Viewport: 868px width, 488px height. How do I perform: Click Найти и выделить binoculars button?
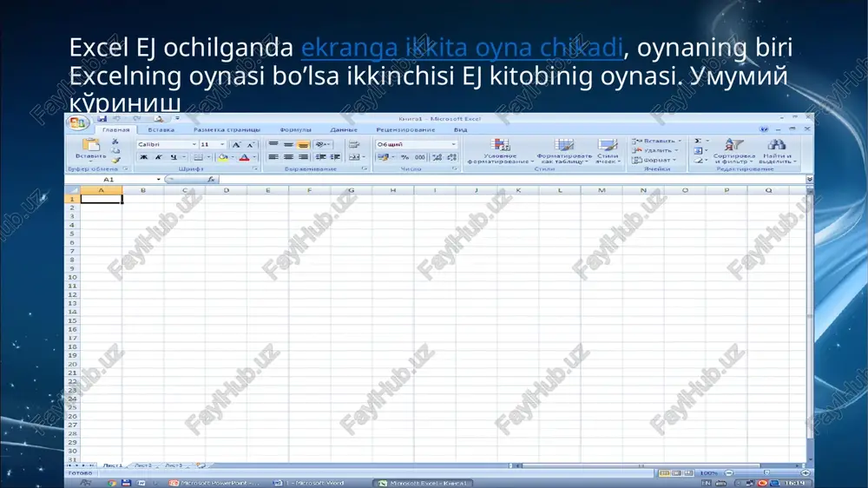[777, 151]
